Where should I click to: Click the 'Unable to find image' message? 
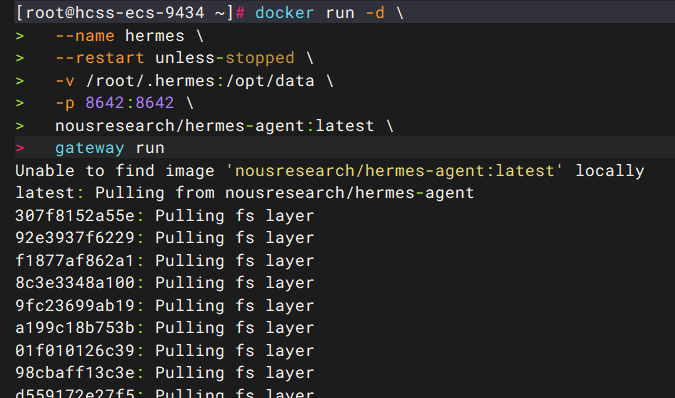115,171
